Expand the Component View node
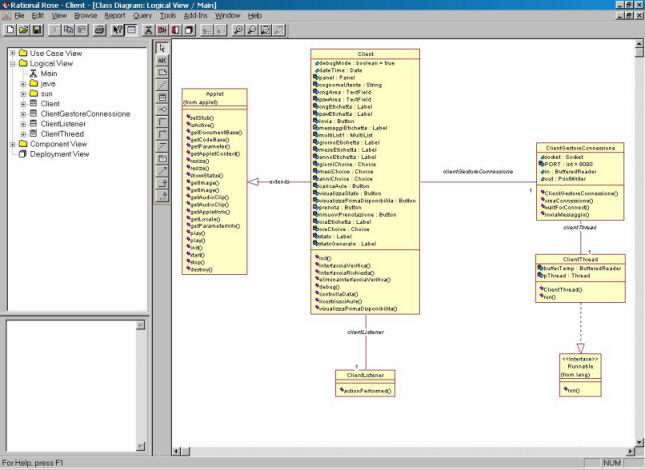The image size is (645, 470). [x=13, y=144]
